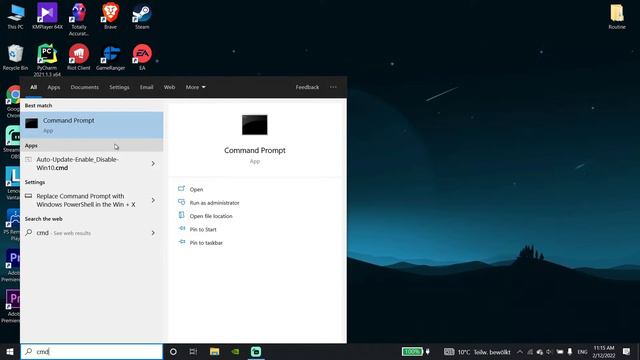This screenshot has width=640, height=360.
Task: Expand arrow for Auto-Update cmd result
Action: click(153, 163)
